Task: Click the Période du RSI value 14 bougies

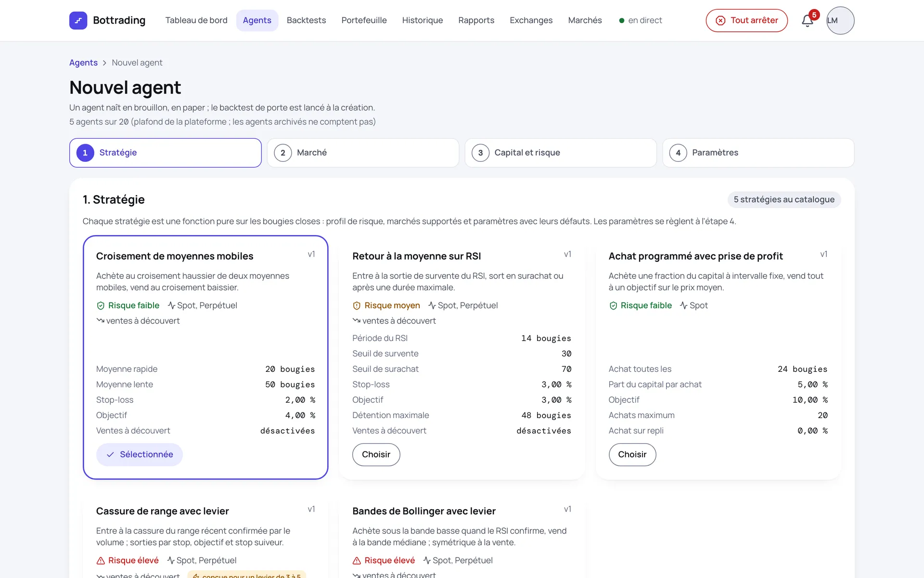Action: pos(546,338)
